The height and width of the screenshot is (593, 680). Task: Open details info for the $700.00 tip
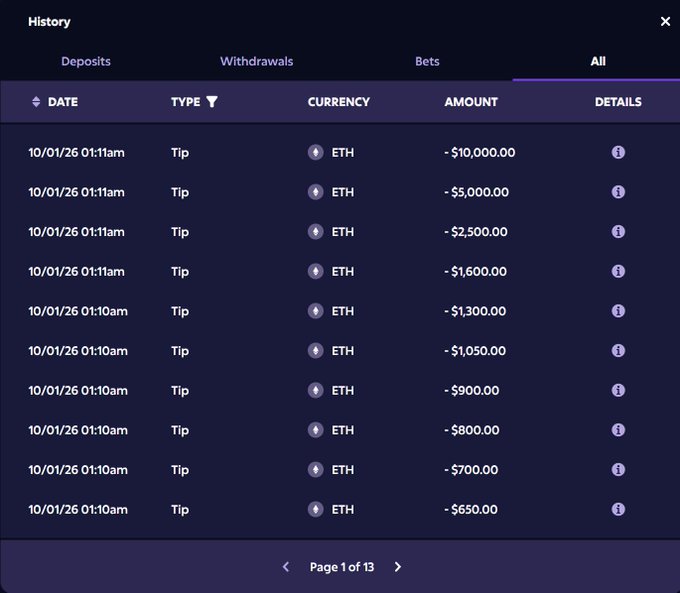click(x=618, y=469)
